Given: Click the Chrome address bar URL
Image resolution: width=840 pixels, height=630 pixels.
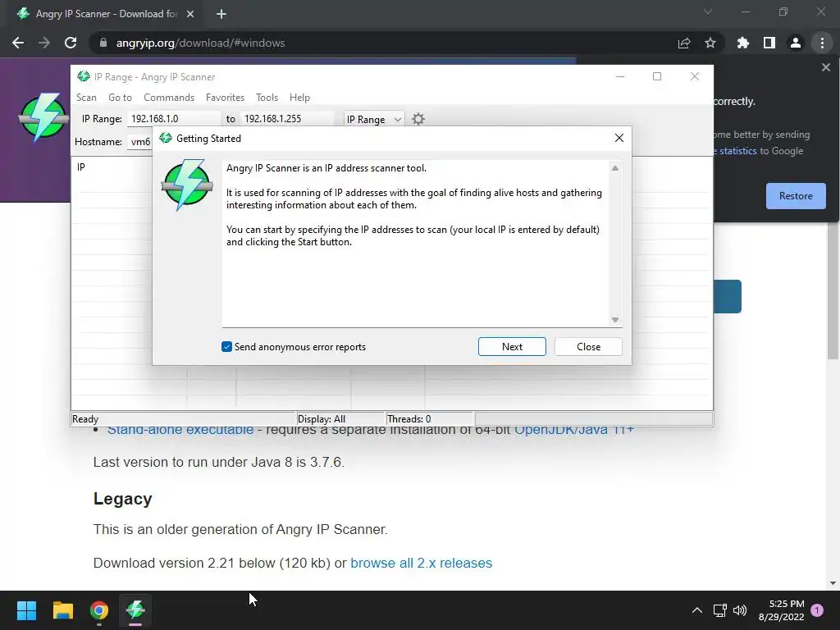Looking at the screenshot, I should coord(200,43).
